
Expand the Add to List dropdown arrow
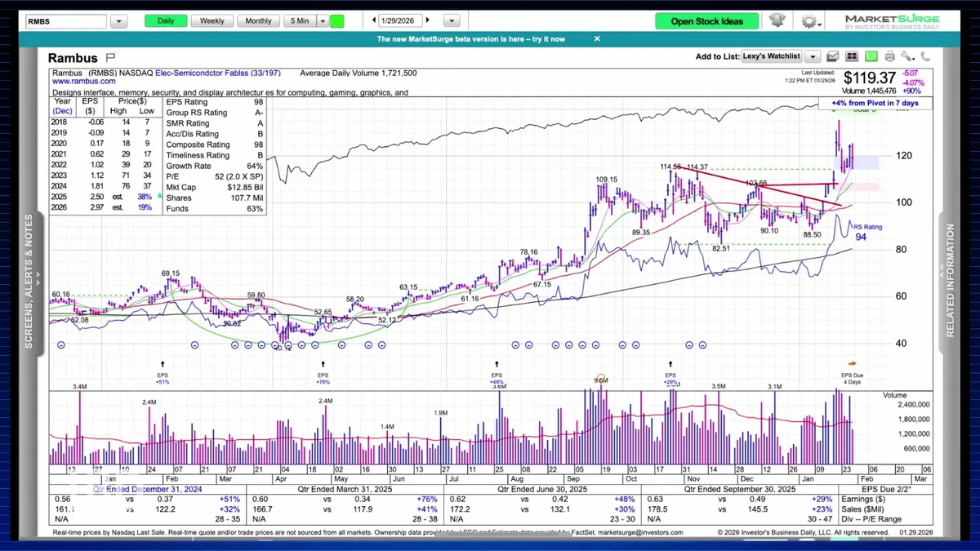[x=812, y=57]
